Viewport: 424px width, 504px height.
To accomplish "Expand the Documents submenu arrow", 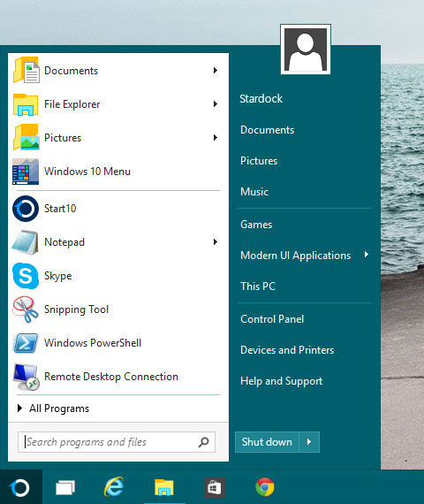I will click(x=216, y=71).
